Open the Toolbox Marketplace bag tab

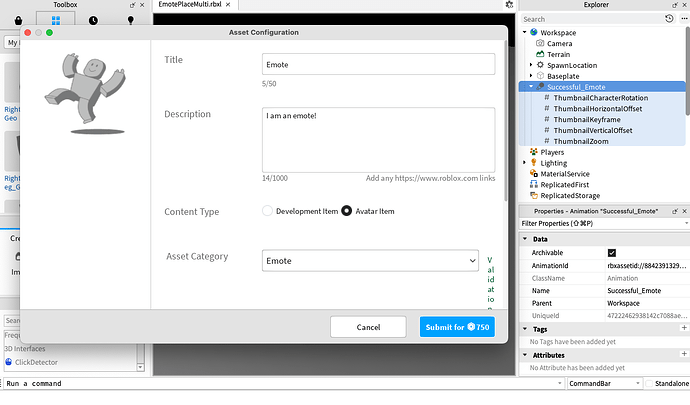[20, 20]
